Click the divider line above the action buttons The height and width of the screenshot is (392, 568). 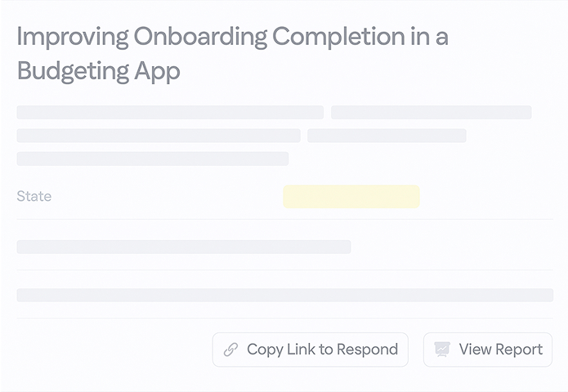point(285,318)
